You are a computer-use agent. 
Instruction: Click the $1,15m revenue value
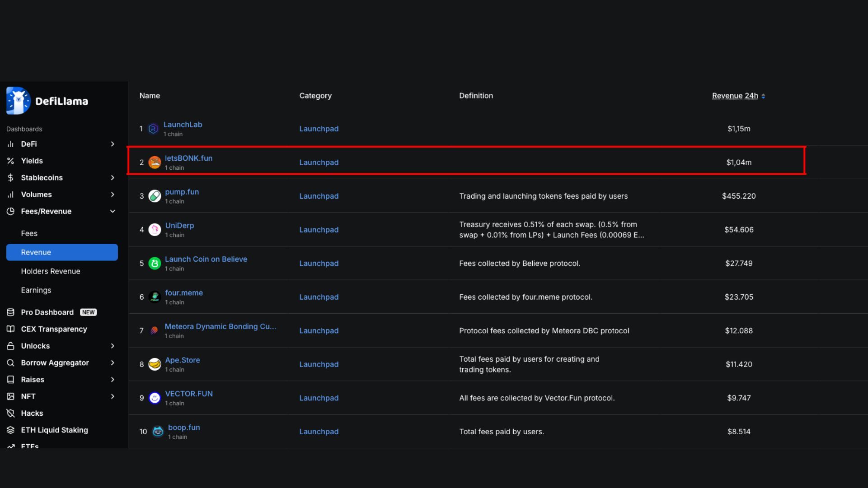point(739,129)
